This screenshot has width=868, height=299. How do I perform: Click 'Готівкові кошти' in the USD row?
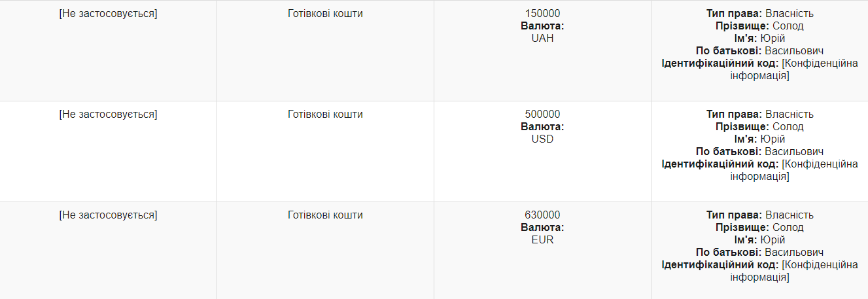point(325,114)
